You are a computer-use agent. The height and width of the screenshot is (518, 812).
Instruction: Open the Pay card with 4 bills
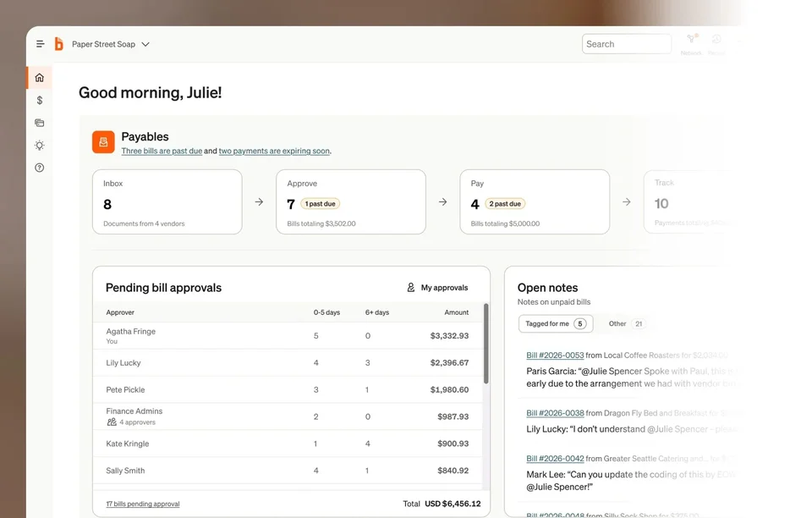[x=535, y=202]
